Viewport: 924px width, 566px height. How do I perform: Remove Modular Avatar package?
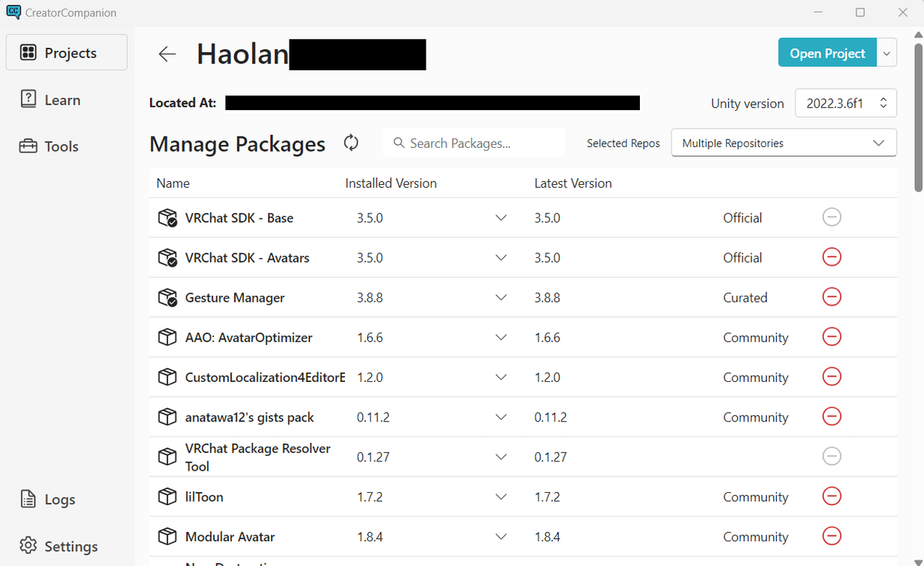(832, 537)
